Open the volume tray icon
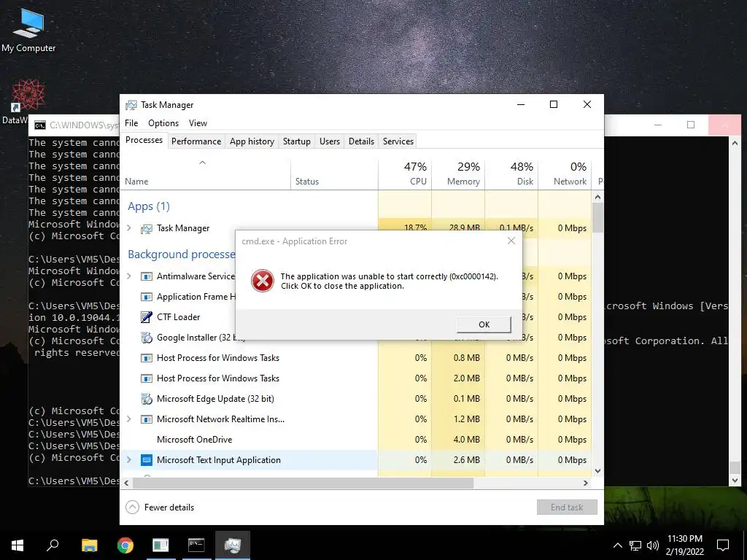This screenshot has height=560, width=747. (653, 545)
